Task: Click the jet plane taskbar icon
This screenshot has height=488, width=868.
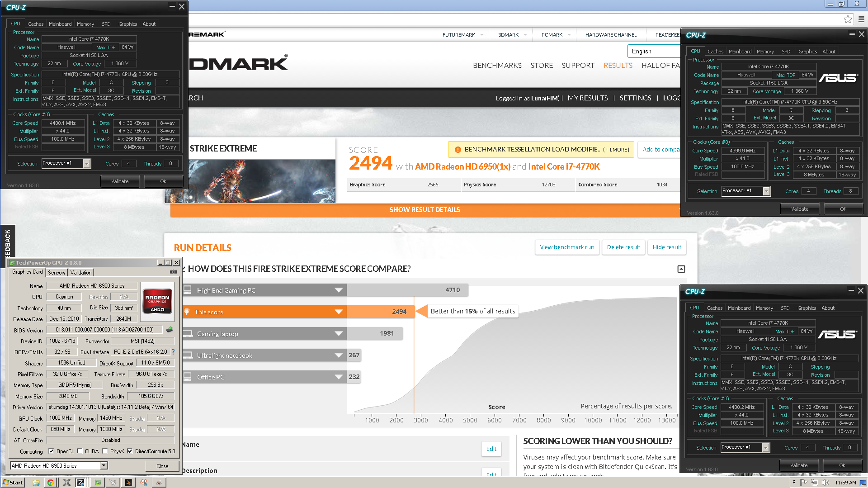Action: (x=113, y=483)
